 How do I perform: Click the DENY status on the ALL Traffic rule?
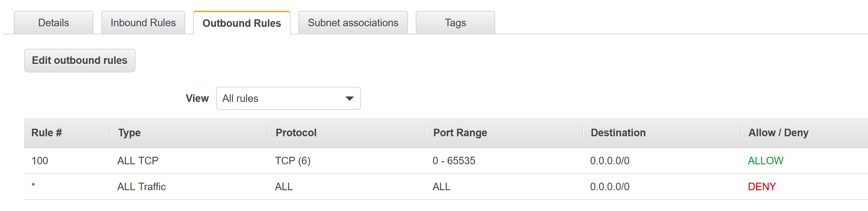coord(761,187)
